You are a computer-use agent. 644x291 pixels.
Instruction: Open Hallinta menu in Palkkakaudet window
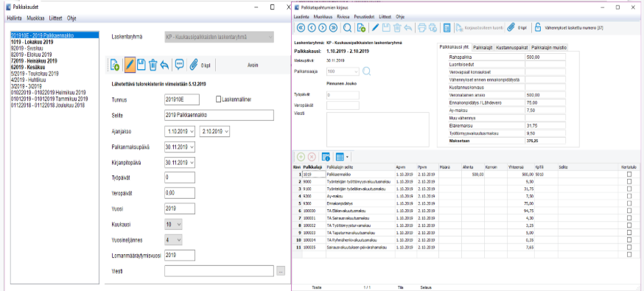pos(15,18)
